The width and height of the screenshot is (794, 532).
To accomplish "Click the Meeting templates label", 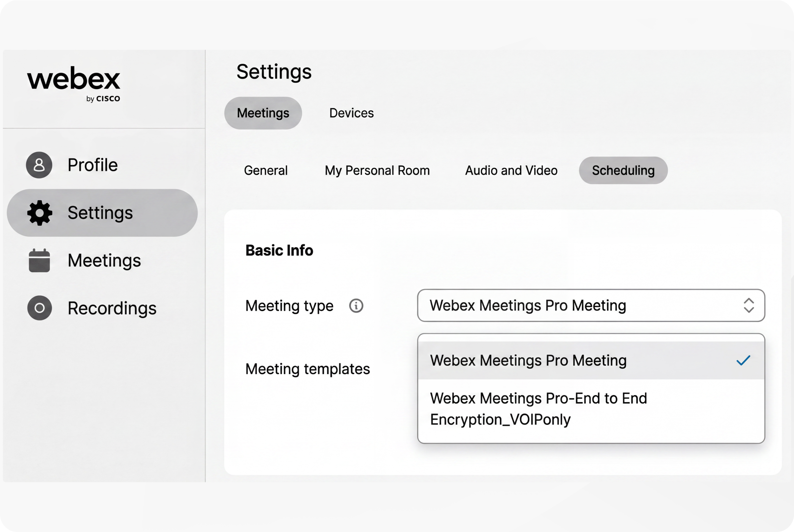I will [307, 369].
